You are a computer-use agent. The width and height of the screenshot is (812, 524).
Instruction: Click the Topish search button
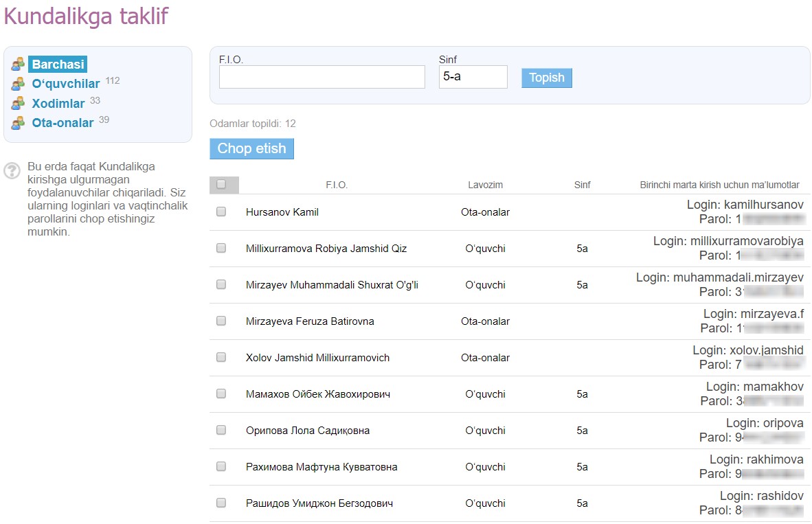click(x=547, y=78)
